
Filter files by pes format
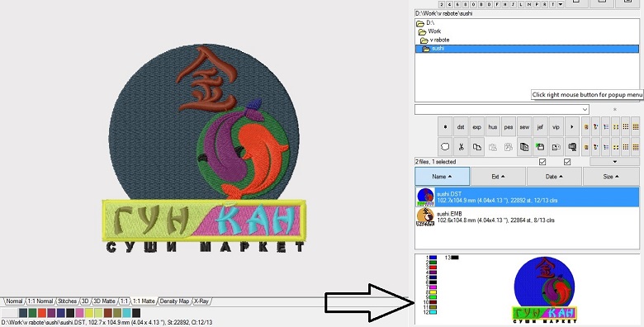click(509, 127)
